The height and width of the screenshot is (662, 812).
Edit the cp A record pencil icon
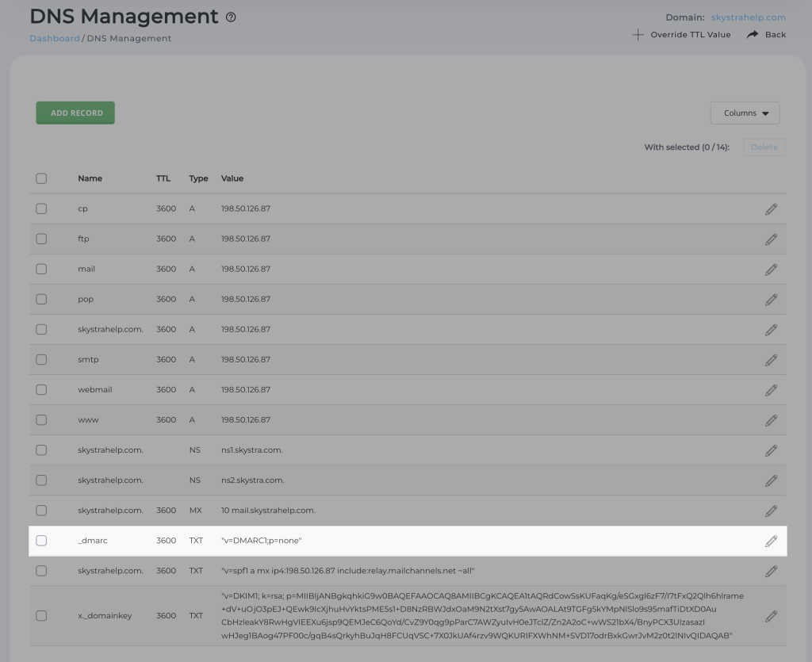(x=771, y=209)
